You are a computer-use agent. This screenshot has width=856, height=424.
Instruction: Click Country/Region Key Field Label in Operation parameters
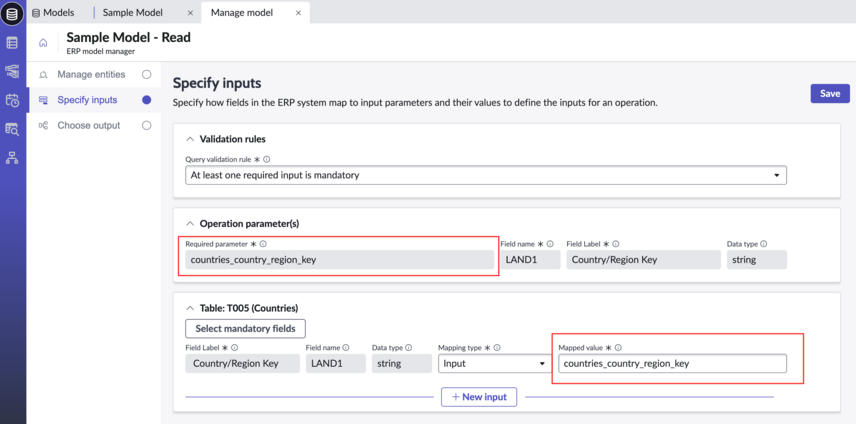pos(644,260)
